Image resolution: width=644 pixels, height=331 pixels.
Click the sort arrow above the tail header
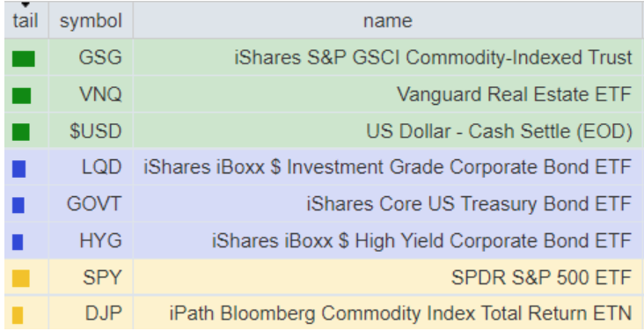(x=26, y=4)
